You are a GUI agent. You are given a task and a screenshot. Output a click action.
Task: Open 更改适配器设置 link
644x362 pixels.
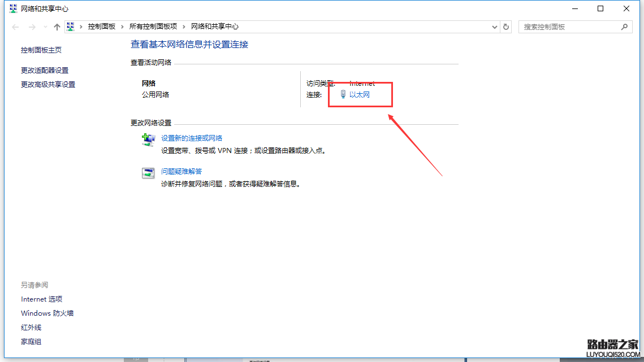[x=45, y=70]
